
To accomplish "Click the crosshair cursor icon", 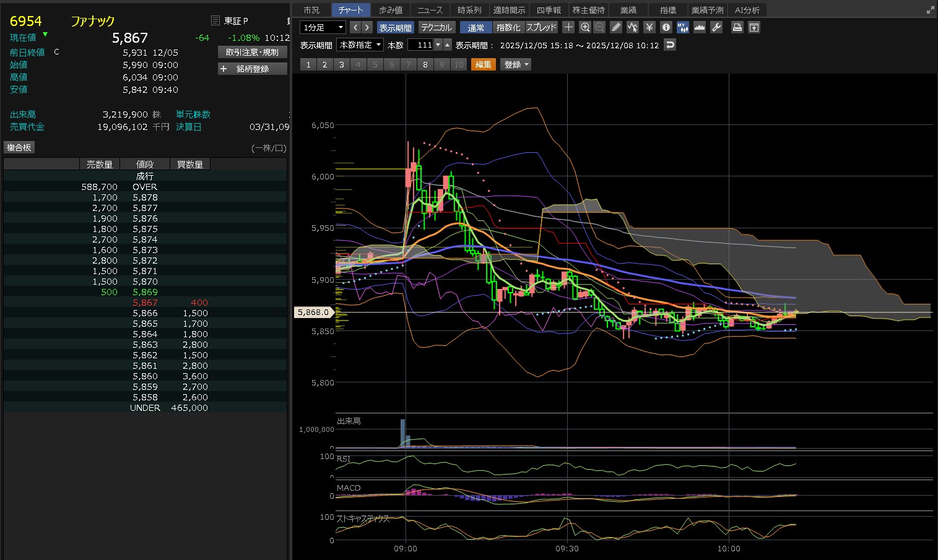I will tap(568, 27).
